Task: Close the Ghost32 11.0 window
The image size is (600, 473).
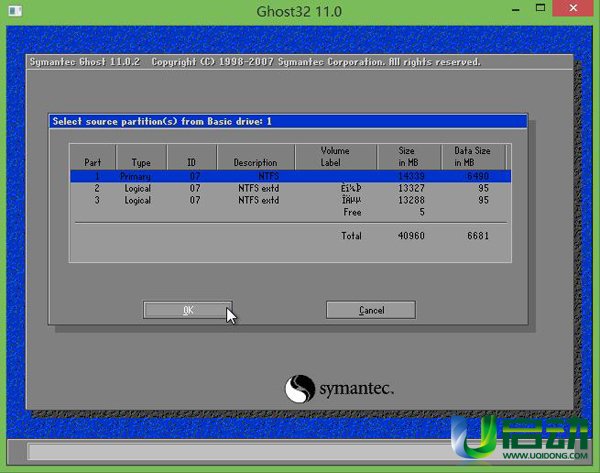Action: (x=573, y=8)
